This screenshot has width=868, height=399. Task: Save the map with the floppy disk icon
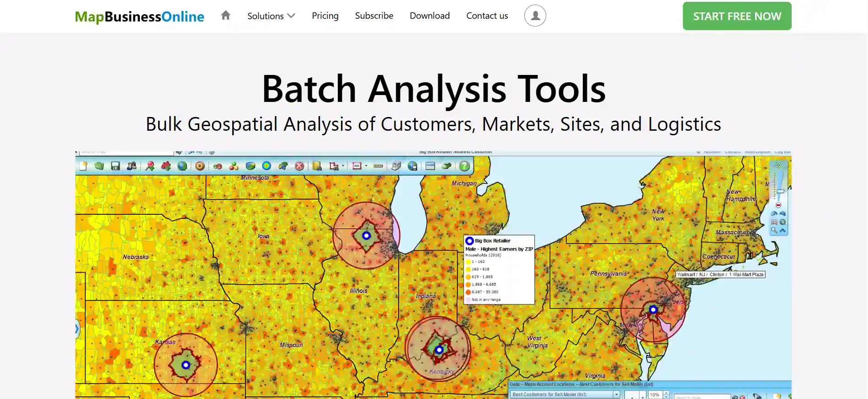[115, 166]
